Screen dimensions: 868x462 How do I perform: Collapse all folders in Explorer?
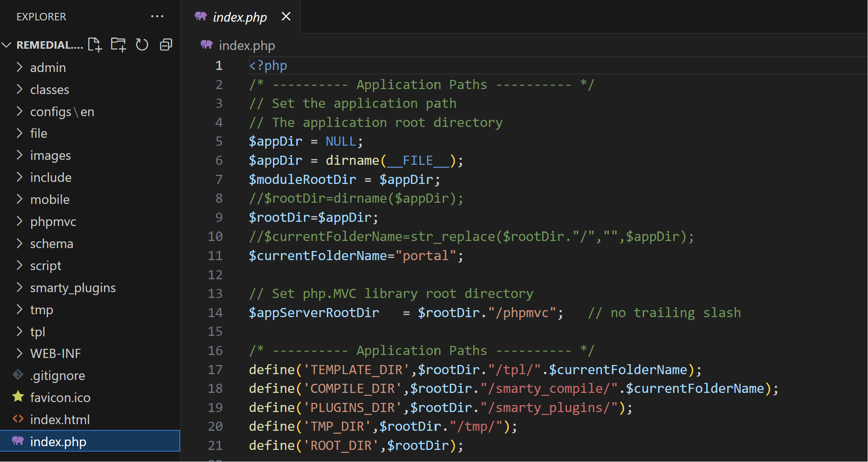click(x=166, y=45)
